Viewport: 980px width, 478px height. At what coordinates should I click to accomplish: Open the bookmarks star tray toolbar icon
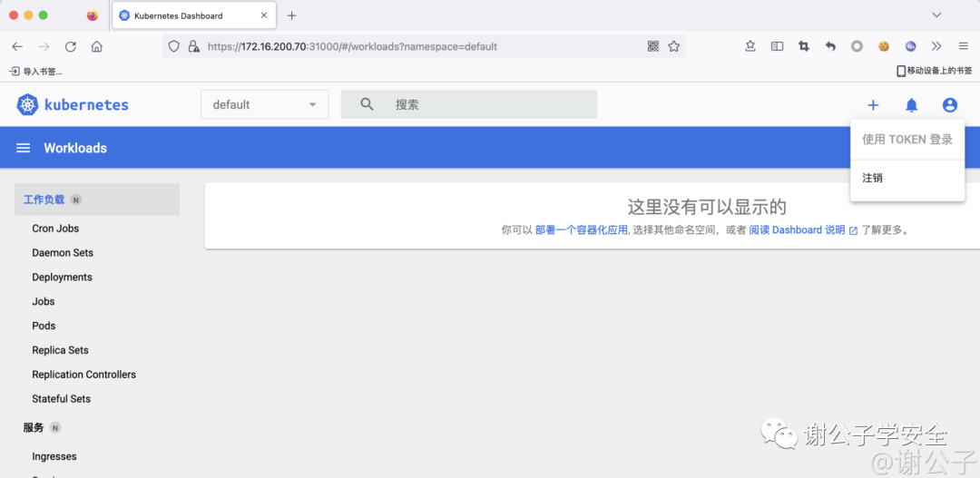(x=750, y=46)
